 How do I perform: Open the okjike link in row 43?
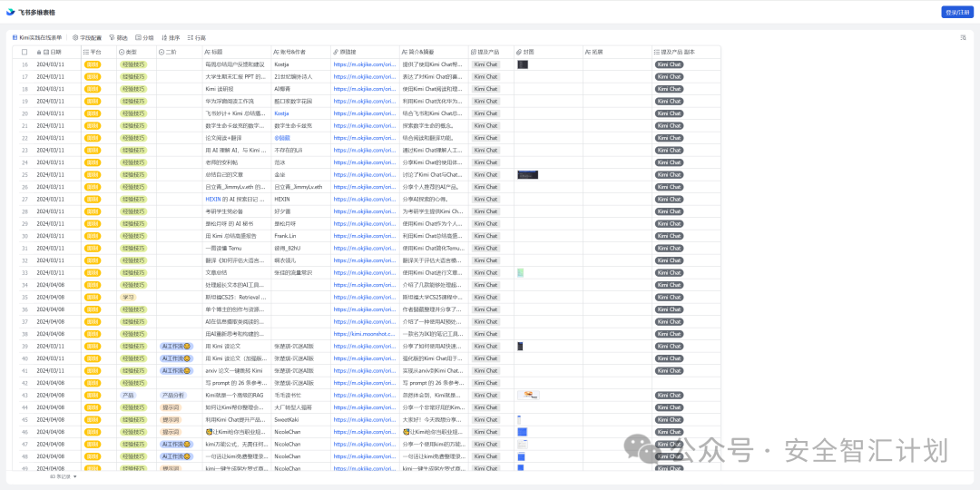point(365,395)
